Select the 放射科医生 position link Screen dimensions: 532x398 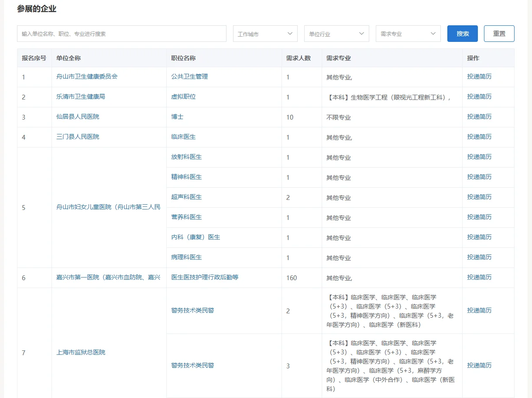[187, 157]
